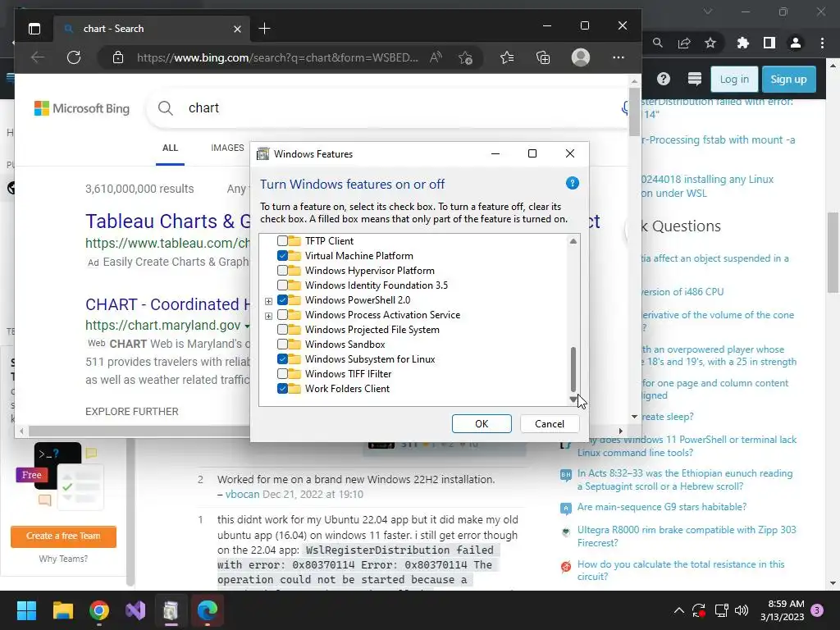Click the Sign up button
840x630 pixels.
pyautogui.click(x=788, y=80)
